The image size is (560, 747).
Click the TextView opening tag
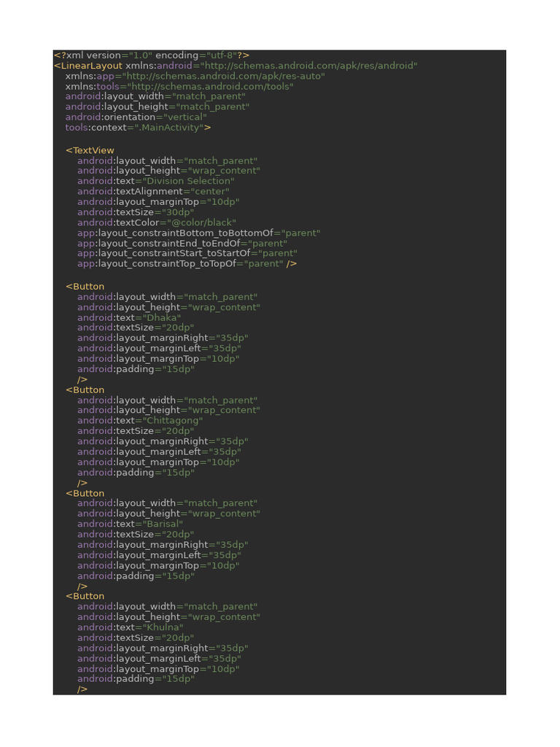pos(90,150)
